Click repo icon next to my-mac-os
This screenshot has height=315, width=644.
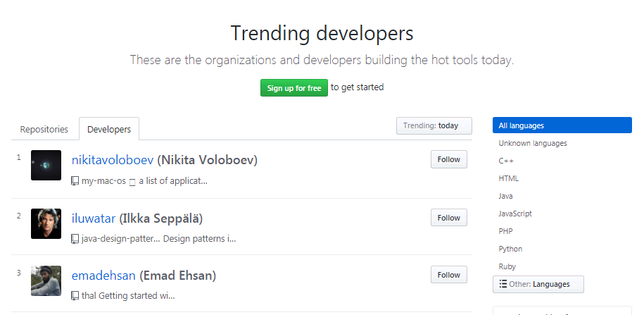[x=75, y=181]
